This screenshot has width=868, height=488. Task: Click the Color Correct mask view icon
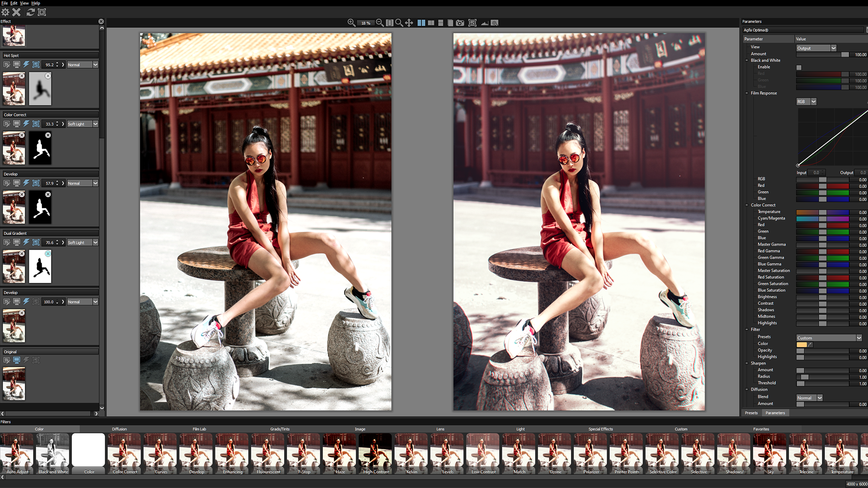coord(36,124)
